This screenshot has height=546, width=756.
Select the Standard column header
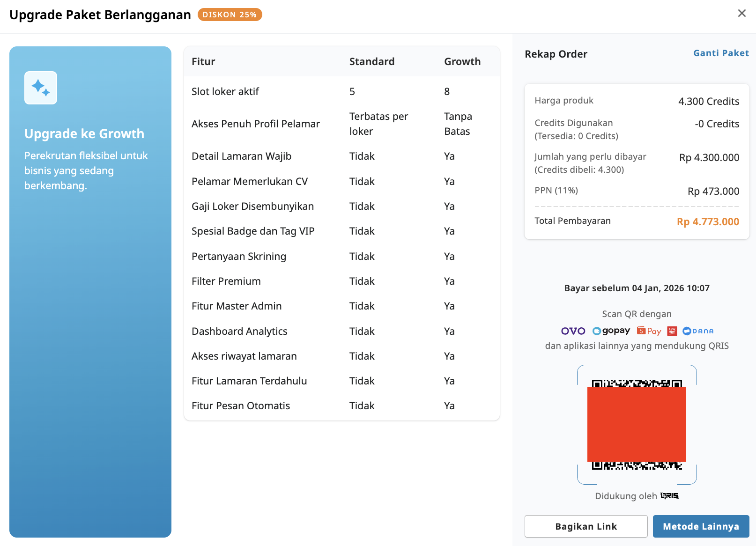pos(371,61)
